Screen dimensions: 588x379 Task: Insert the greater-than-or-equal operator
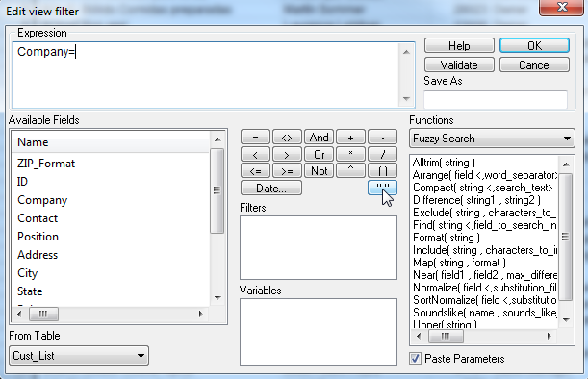click(287, 171)
